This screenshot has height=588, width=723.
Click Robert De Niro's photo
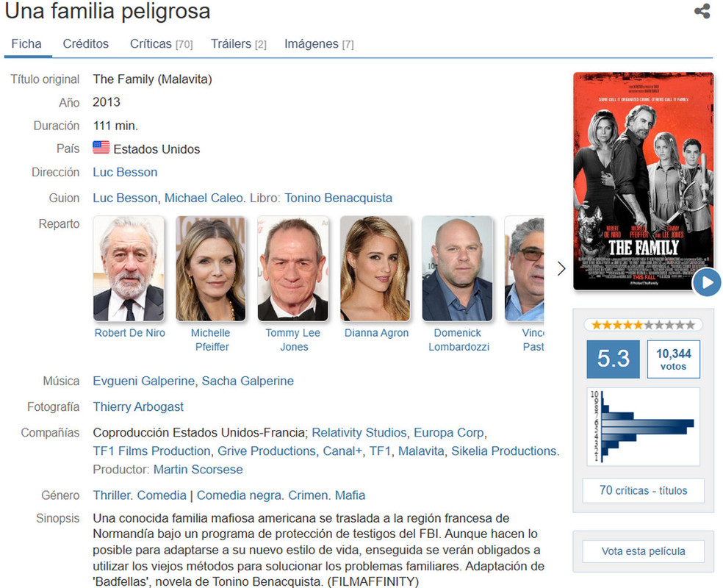[x=129, y=268]
